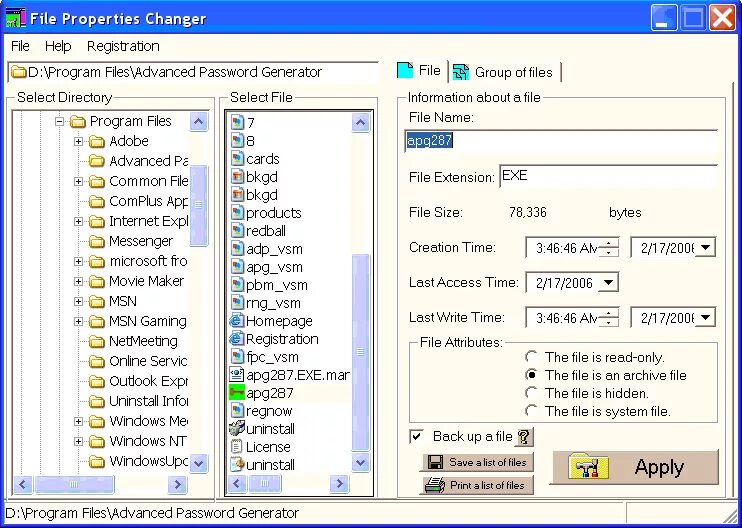The height and width of the screenshot is (528, 742).
Task: Click the help question-mark icon beside Back up a file
Action: (x=523, y=437)
